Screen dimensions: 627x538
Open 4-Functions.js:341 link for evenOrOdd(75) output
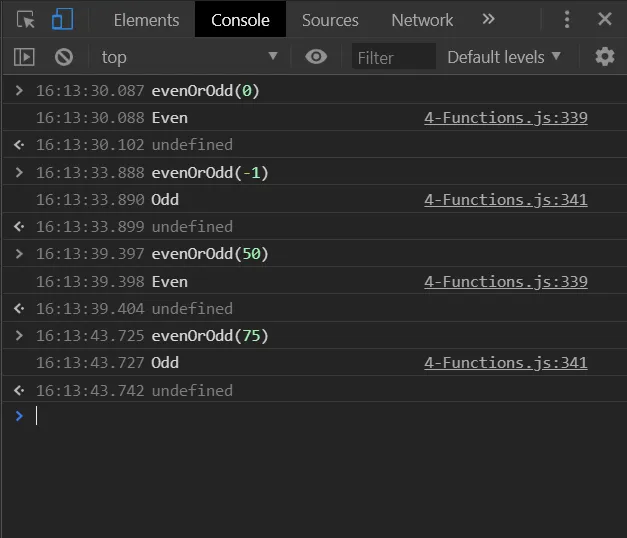tap(506, 363)
